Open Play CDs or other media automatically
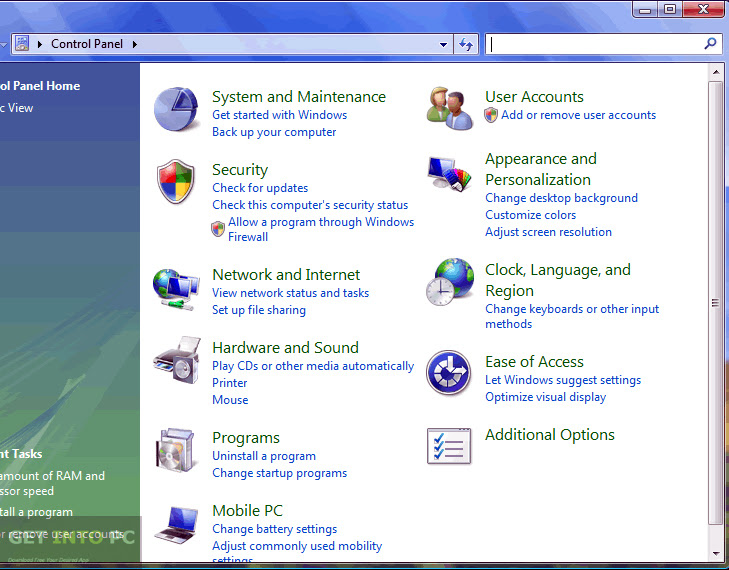 (x=313, y=366)
